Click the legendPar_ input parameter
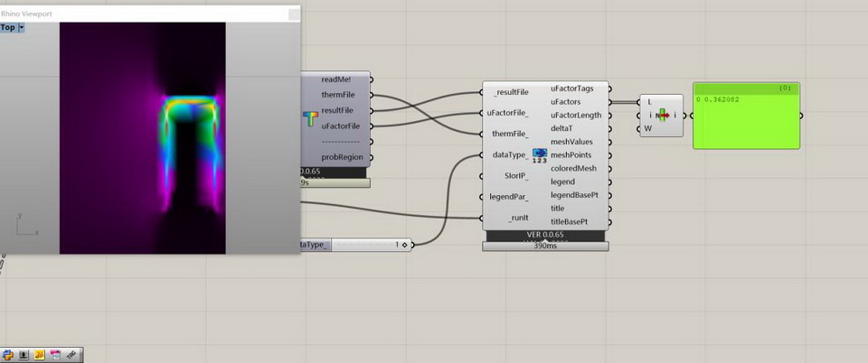 (510, 196)
